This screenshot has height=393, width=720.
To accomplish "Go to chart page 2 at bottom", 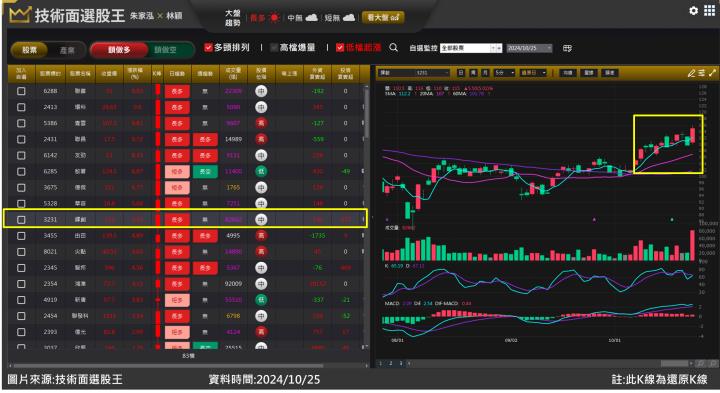I will tap(391, 363).
